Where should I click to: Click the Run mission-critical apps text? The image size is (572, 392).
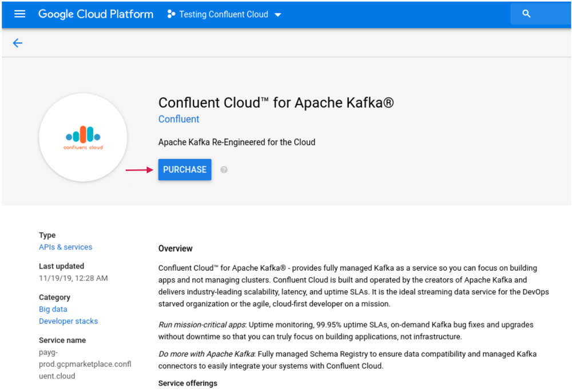point(202,324)
